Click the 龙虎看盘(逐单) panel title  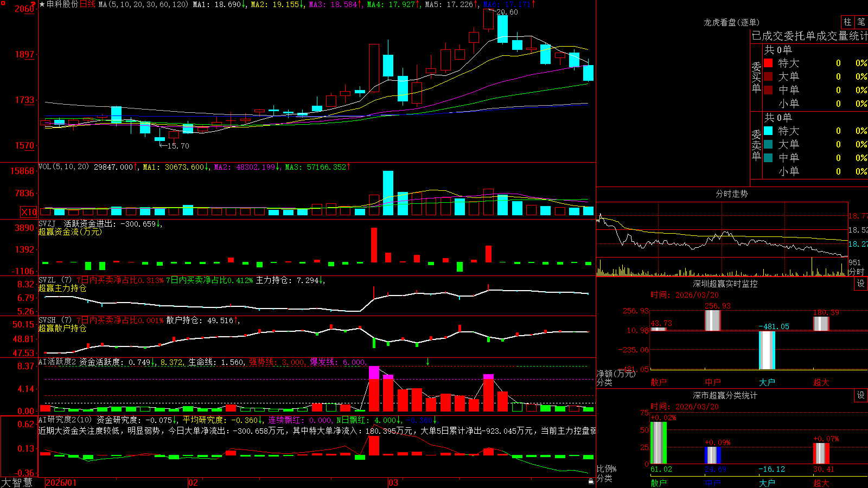pyautogui.click(x=731, y=22)
